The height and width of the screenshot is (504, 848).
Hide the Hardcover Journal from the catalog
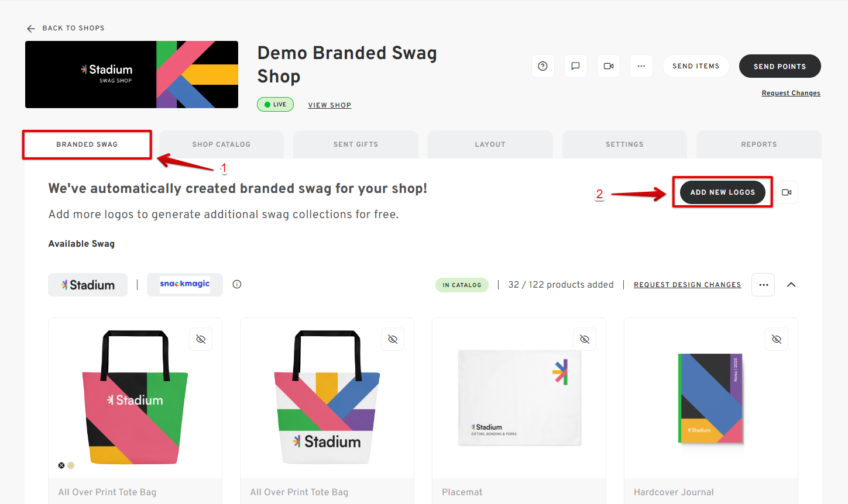tap(776, 339)
